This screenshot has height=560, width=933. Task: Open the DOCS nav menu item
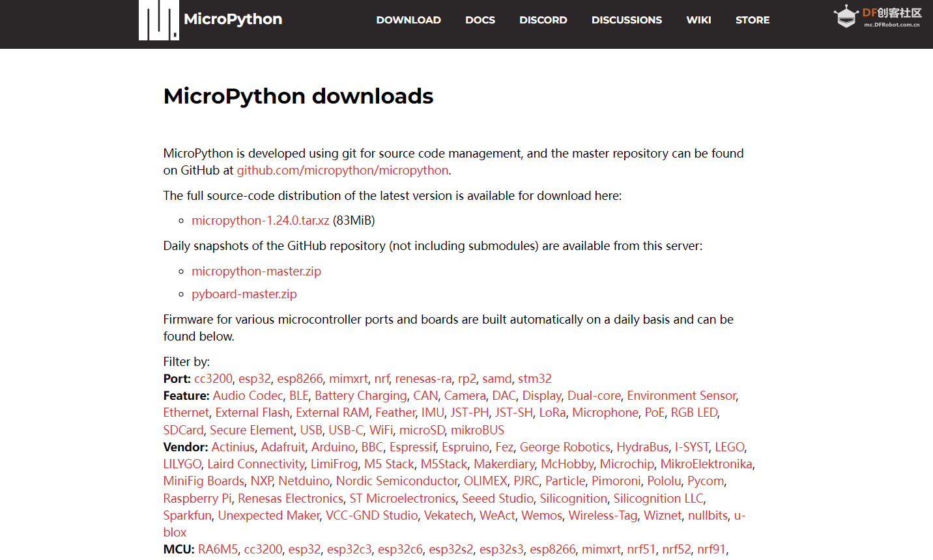[x=480, y=20]
